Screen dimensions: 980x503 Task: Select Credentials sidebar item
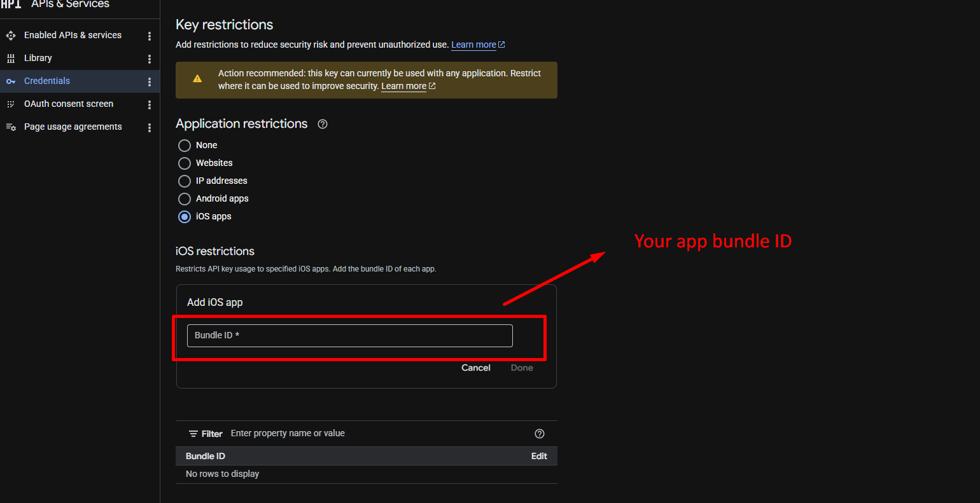(x=47, y=81)
